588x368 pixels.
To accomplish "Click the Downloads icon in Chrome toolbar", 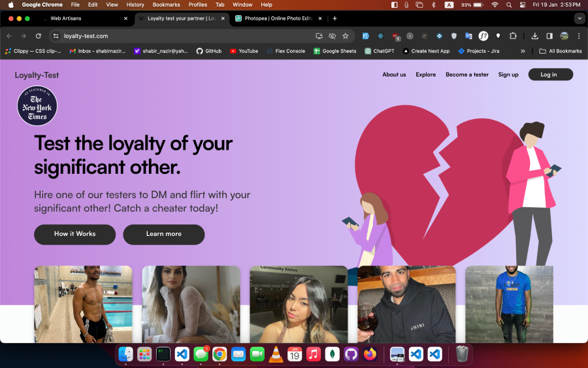I will pos(535,36).
